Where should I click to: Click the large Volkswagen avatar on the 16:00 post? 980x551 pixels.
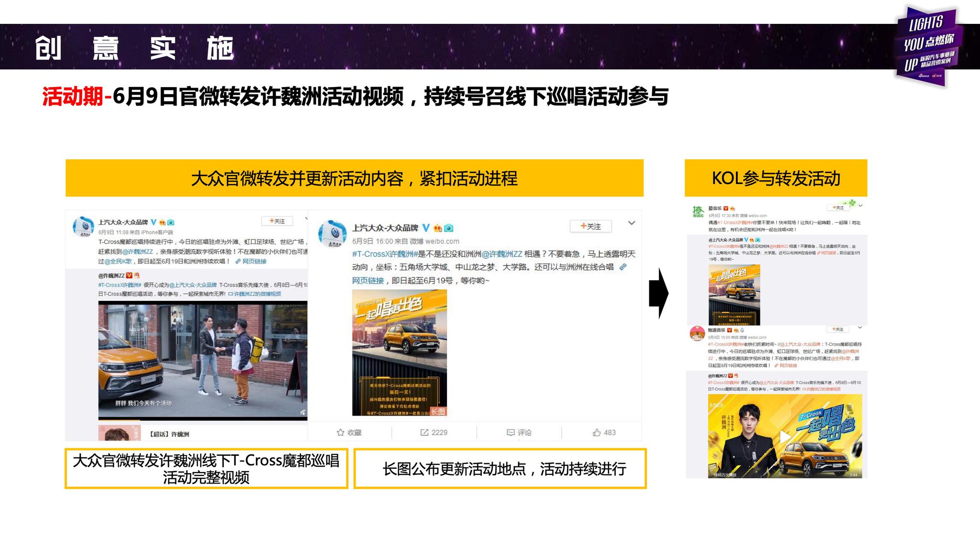coord(332,234)
